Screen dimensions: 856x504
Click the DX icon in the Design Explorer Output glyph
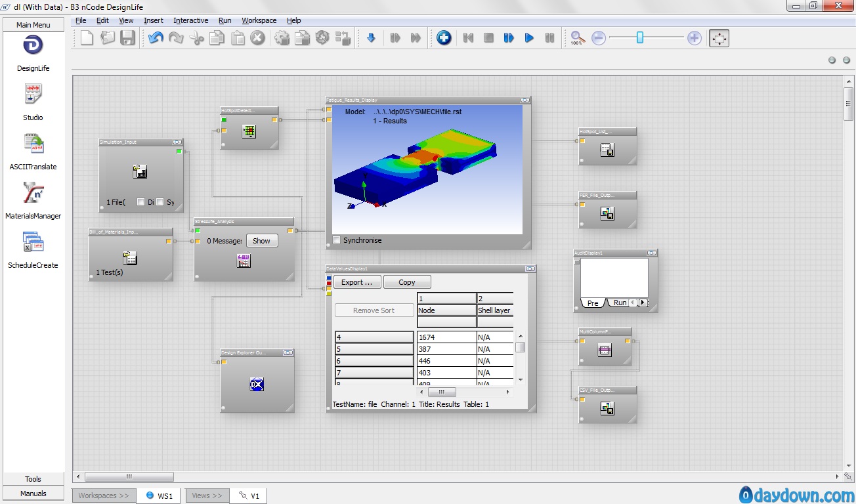[257, 385]
